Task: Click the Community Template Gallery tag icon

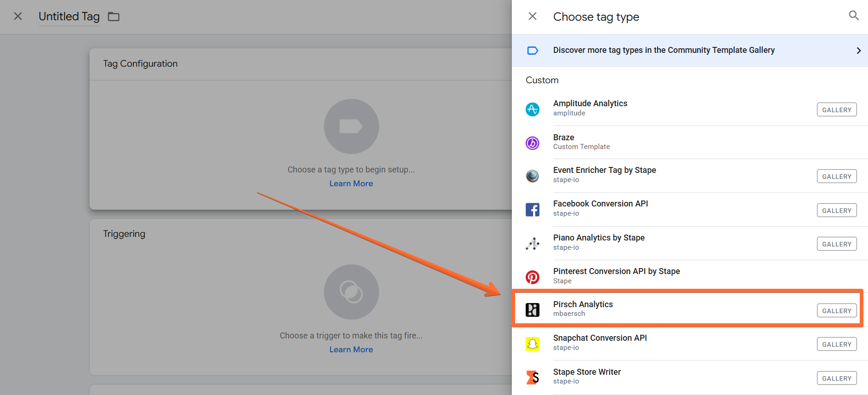Action: pyautogui.click(x=533, y=51)
